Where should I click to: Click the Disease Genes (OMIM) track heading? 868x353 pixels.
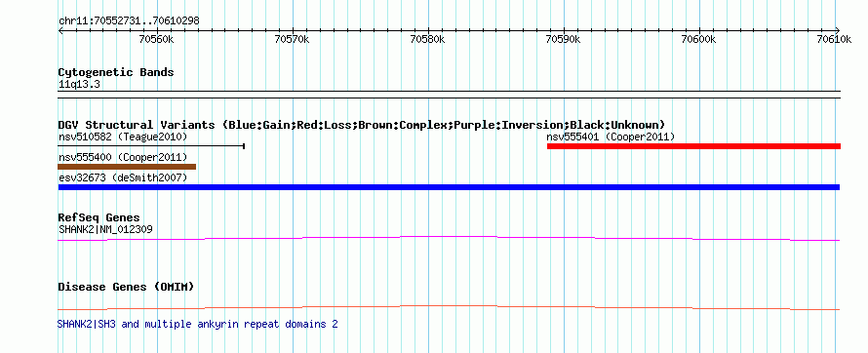126,287
